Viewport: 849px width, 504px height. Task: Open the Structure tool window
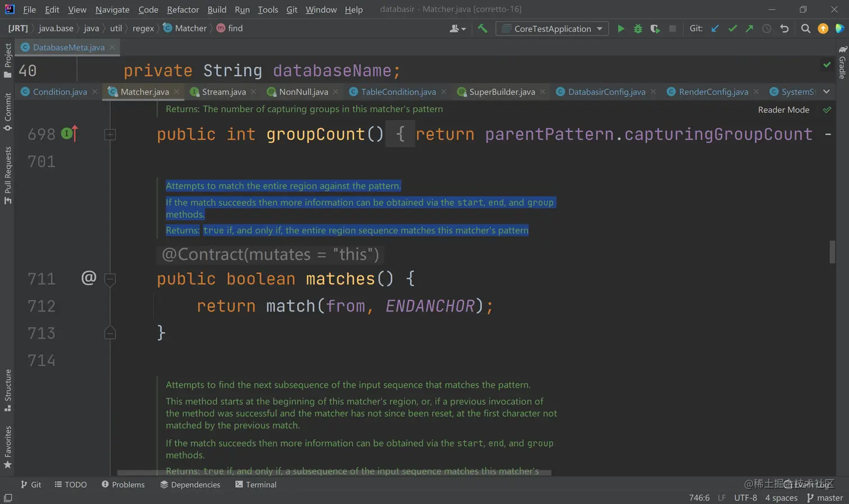coord(8,390)
